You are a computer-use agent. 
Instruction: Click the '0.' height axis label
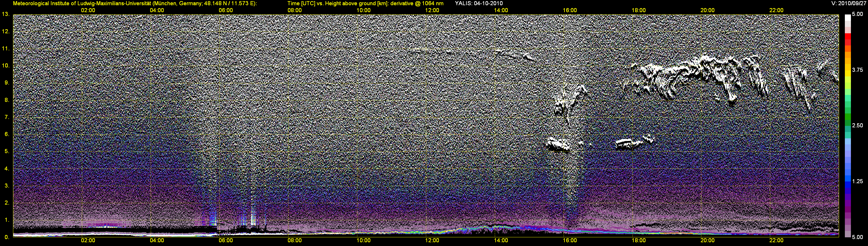[x=7, y=237]
